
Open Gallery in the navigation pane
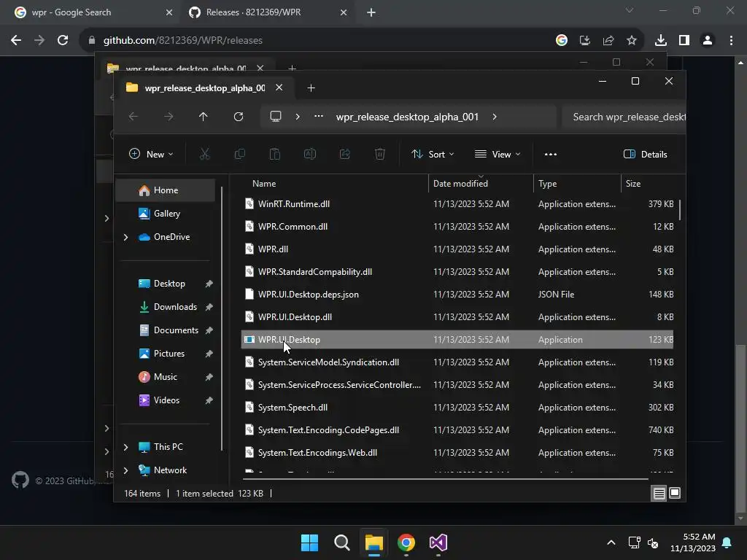166,214
